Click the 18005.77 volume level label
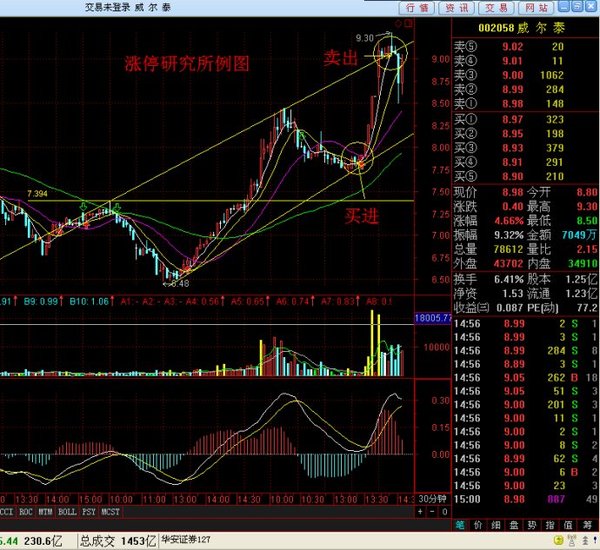The width and height of the screenshot is (600, 550). click(433, 318)
